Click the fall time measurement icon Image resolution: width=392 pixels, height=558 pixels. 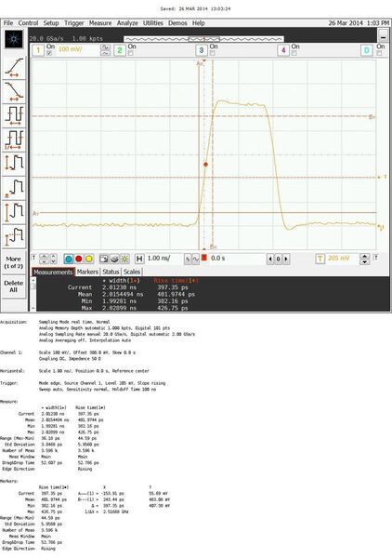14,91
